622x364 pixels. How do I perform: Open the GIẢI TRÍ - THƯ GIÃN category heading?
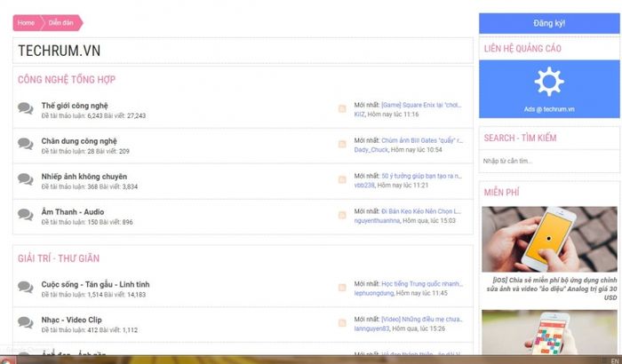point(59,258)
